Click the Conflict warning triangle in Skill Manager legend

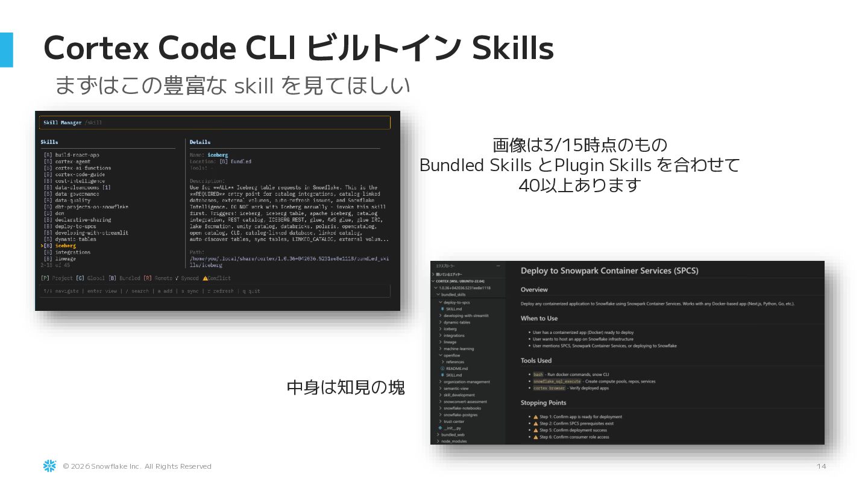(x=205, y=278)
